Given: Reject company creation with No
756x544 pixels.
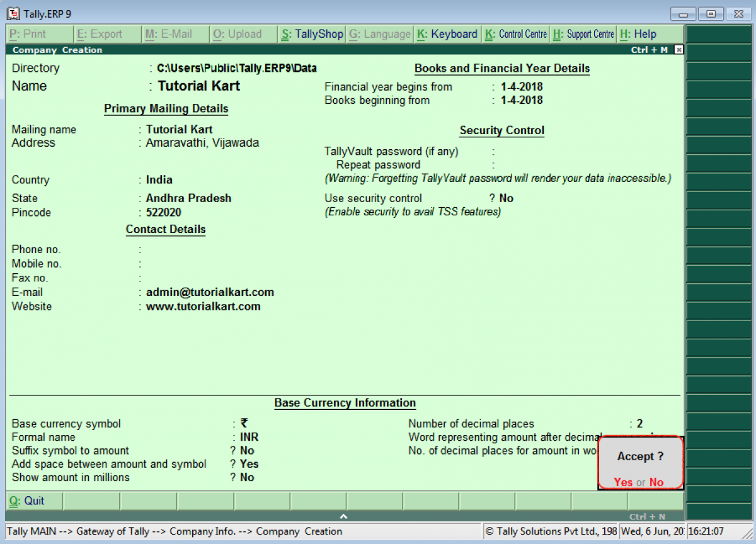Looking at the screenshot, I should coord(658,482).
